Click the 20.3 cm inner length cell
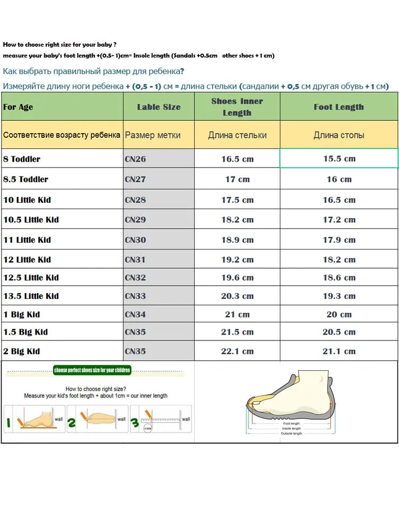Image resolution: width=399 pixels, height=532 pixels. click(x=237, y=295)
